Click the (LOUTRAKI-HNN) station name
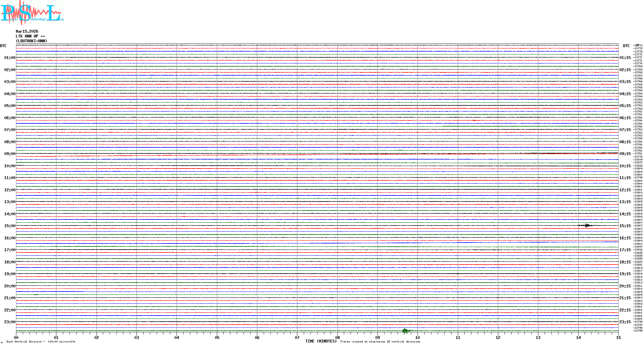The width and height of the screenshot is (644, 346). [x=31, y=41]
